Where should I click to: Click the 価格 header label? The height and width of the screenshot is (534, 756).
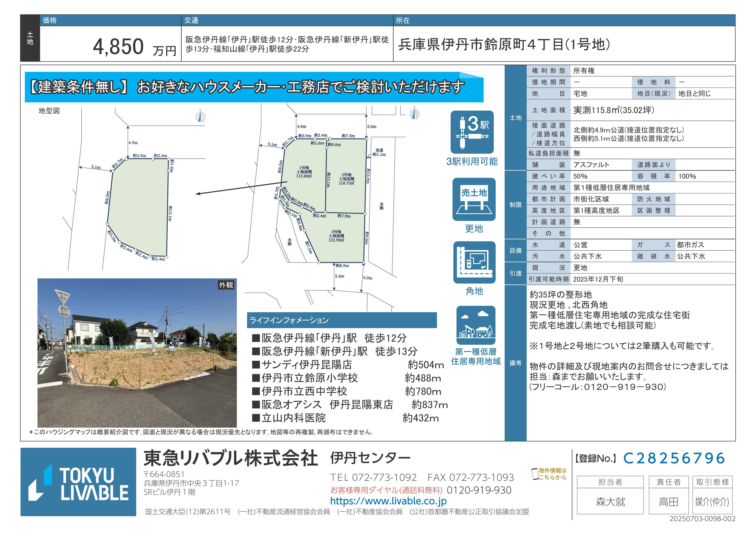pos(50,20)
